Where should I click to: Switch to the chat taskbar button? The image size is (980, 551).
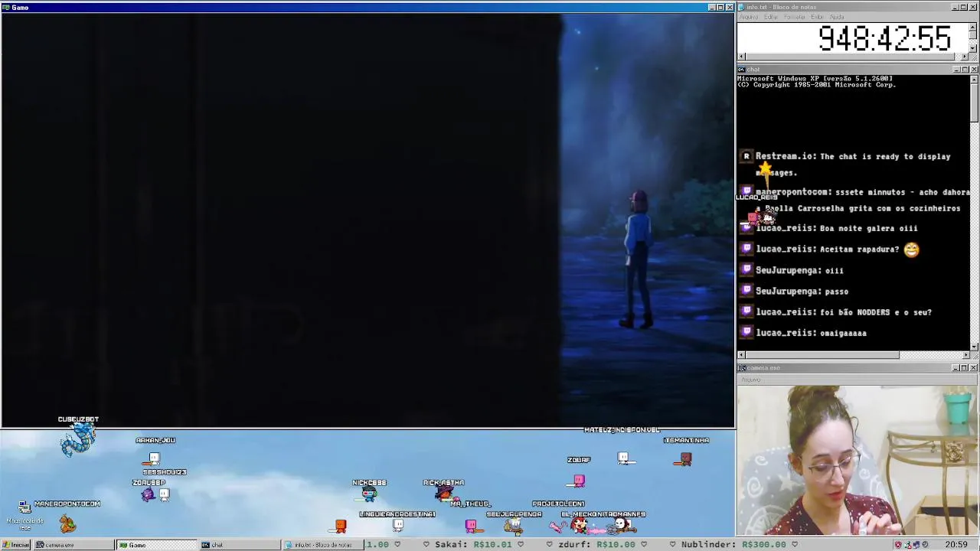(239, 545)
